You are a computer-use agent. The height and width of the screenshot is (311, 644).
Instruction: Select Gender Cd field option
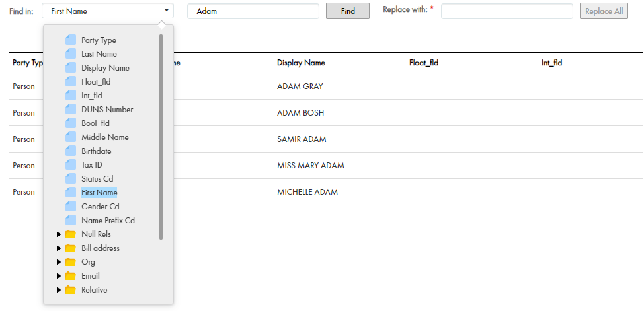tap(101, 207)
